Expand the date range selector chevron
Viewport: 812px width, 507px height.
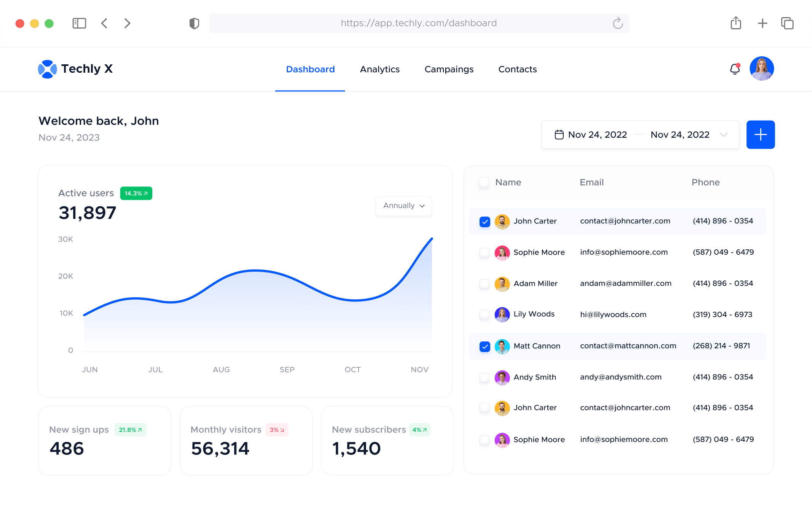pos(723,135)
